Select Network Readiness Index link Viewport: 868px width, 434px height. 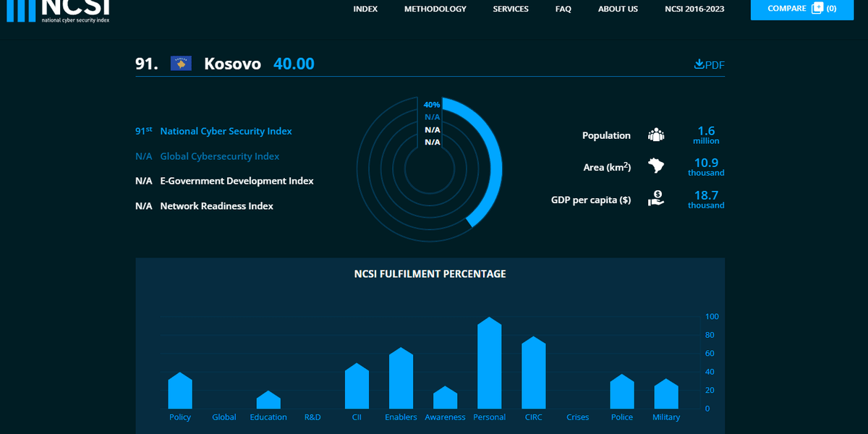[216, 206]
